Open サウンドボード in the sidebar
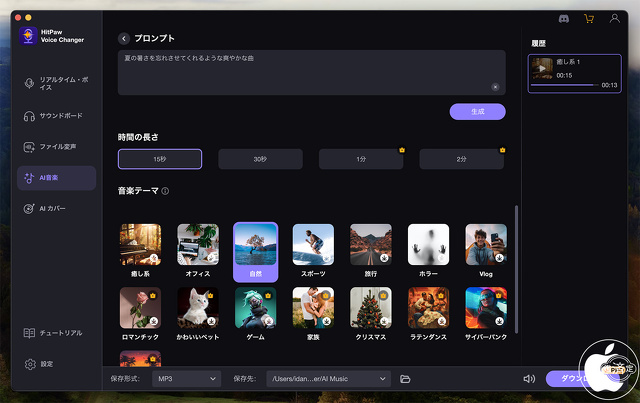This screenshot has width=640, height=403. pos(57,116)
